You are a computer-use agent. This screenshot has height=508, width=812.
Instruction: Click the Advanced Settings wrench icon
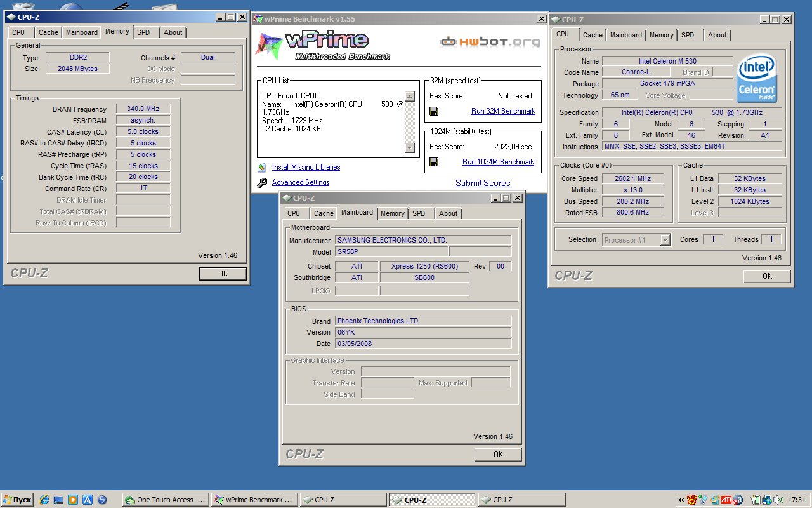[262, 183]
